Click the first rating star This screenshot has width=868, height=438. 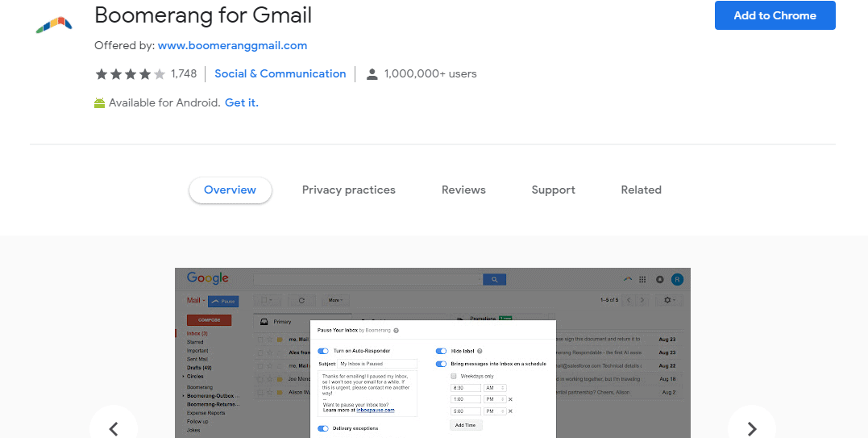(x=102, y=73)
